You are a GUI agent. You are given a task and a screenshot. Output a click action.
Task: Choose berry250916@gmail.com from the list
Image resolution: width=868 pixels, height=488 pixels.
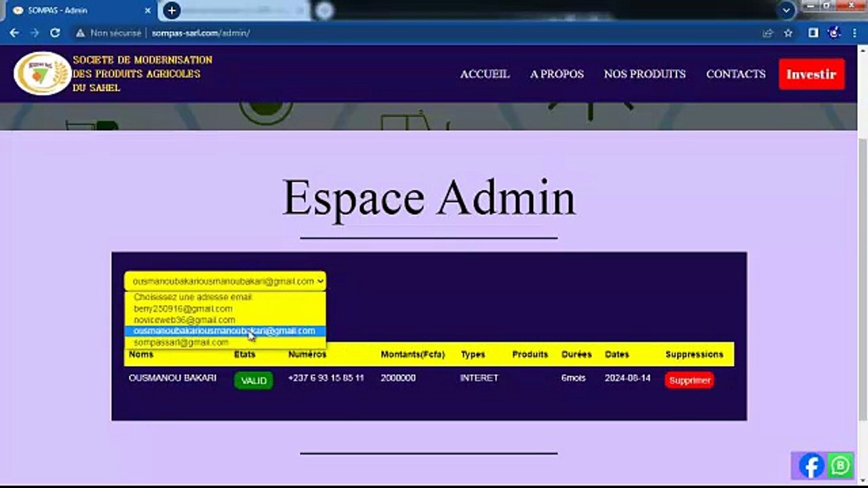(225, 308)
